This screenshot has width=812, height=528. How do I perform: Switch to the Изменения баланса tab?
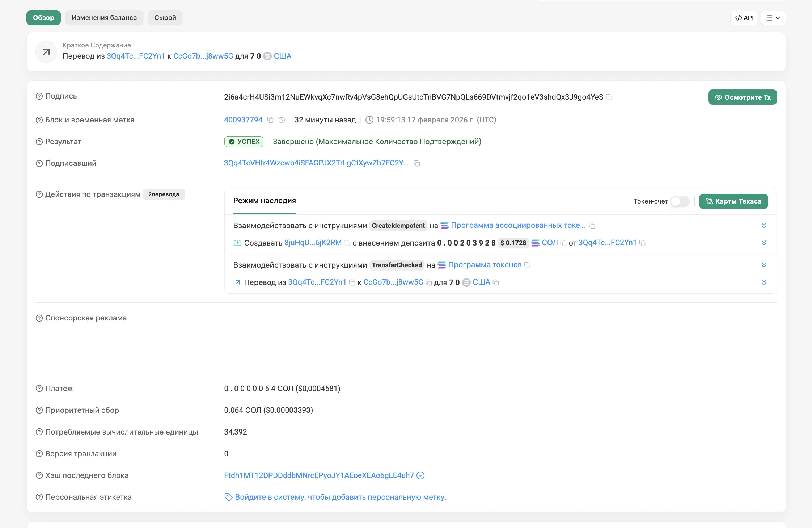pyautogui.click(x=104, y=18)
